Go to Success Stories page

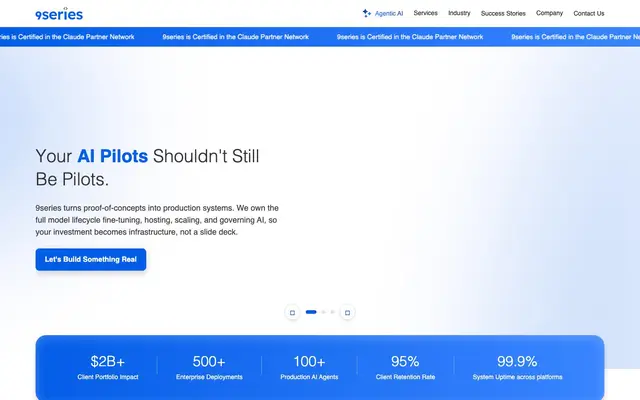pyautogui.click(x=503, y=13)
